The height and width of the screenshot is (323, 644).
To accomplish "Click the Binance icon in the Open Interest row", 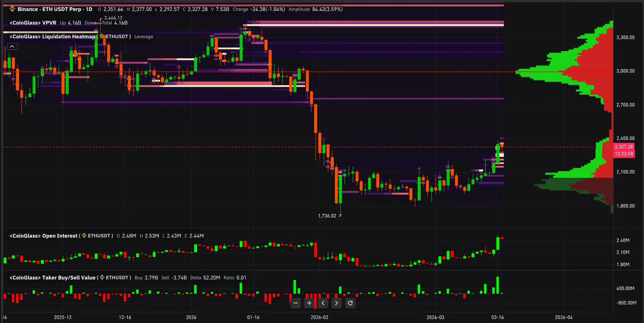I will pos(84,236).
